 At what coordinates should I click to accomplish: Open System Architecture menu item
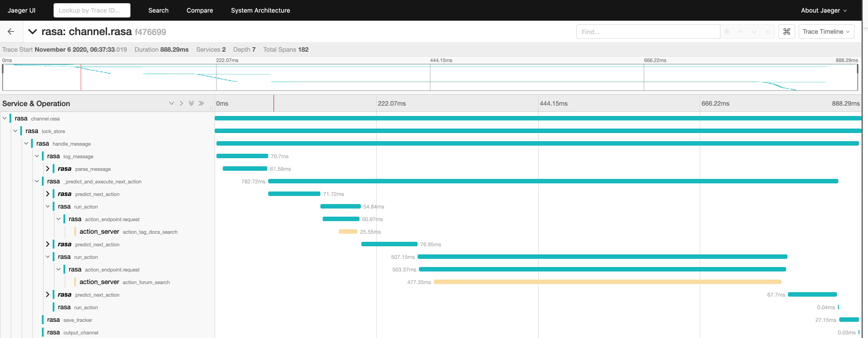[261, 10]
